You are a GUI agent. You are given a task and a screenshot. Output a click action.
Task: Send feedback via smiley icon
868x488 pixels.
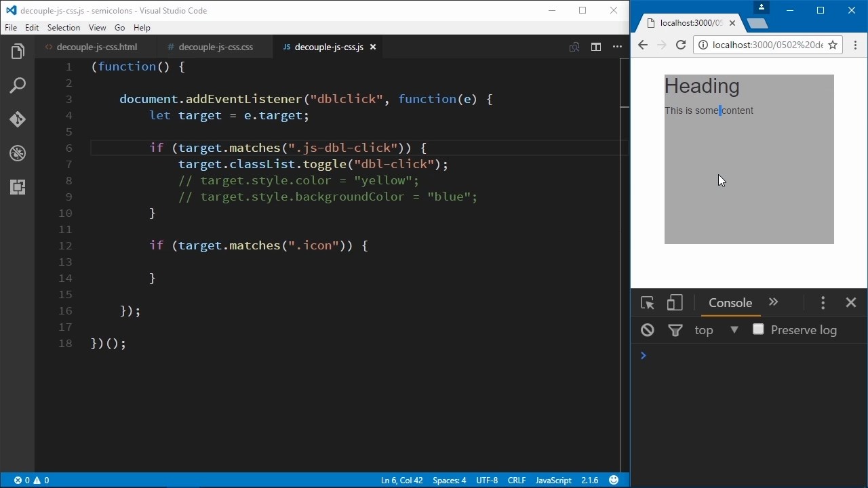(x=614, y=480)
